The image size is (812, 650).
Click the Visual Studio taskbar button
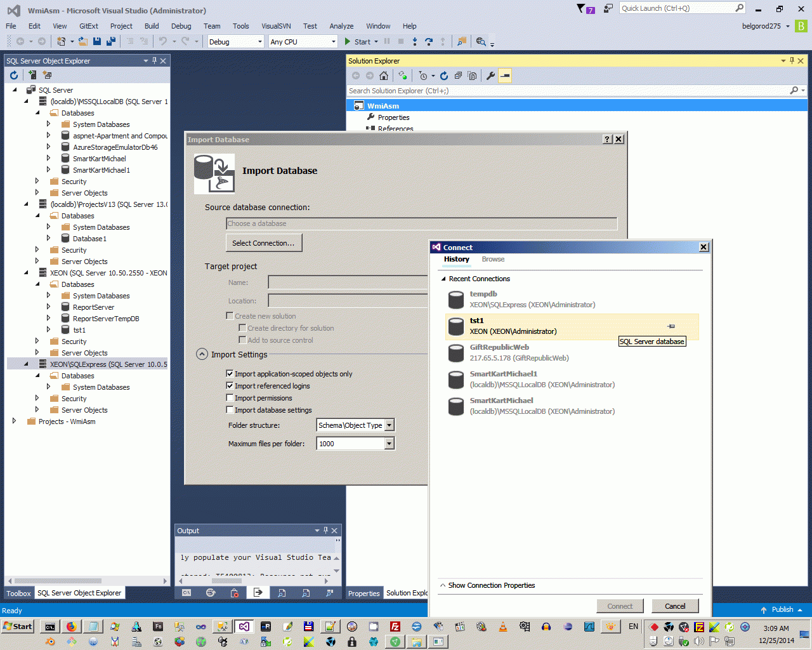244,627
